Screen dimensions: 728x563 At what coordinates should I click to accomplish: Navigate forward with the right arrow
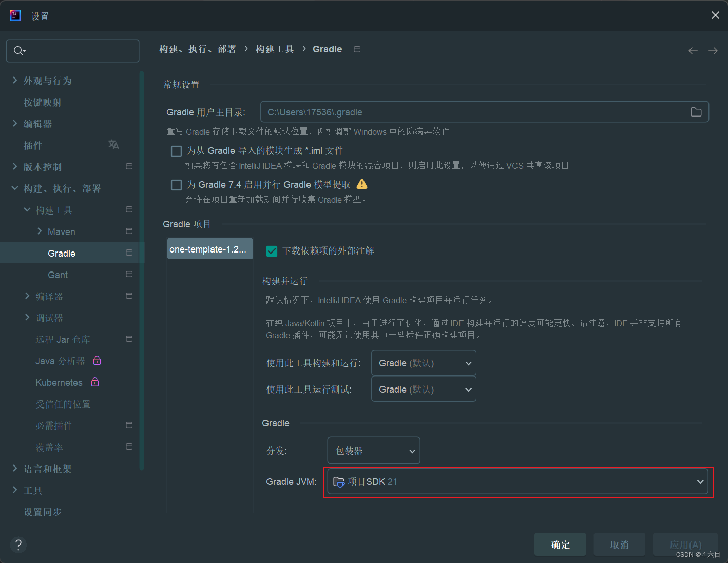coord(713,50)
